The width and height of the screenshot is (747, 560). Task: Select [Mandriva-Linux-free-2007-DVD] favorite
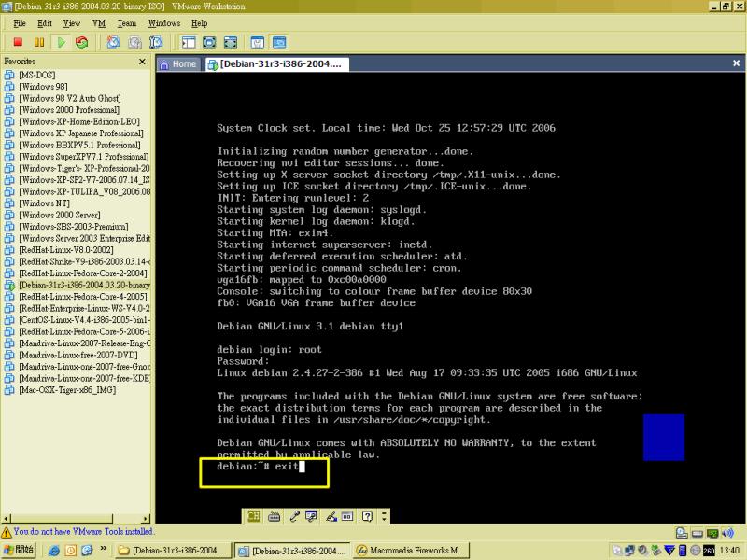[78, 355]
